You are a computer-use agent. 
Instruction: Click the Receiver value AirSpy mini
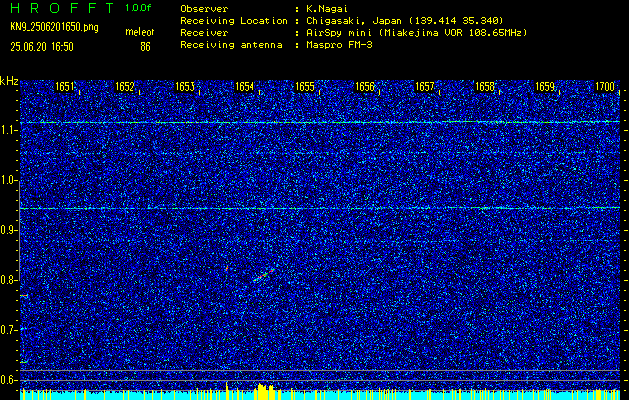pos(337,33)
